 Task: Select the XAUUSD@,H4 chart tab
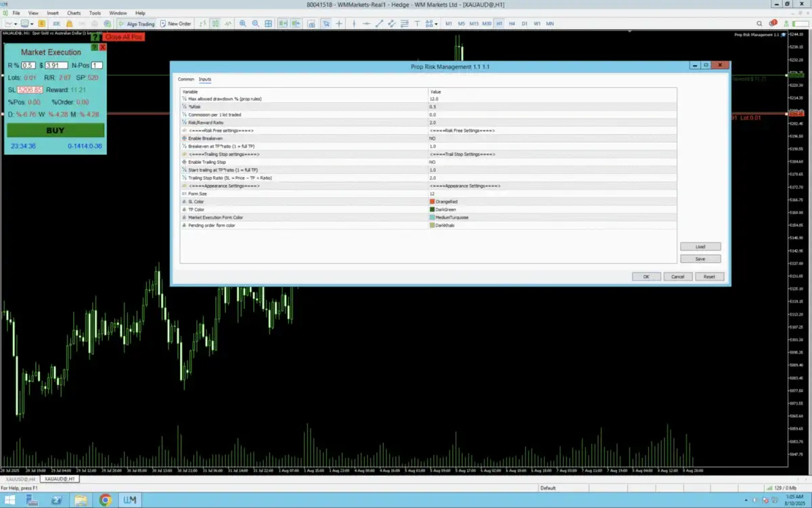tap(20, 479)
